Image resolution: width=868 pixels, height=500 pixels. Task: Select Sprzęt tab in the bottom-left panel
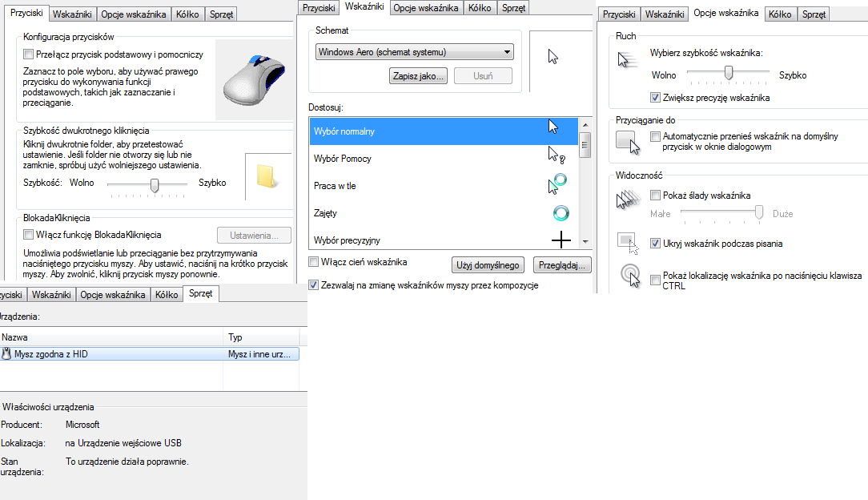pos(200,293)
